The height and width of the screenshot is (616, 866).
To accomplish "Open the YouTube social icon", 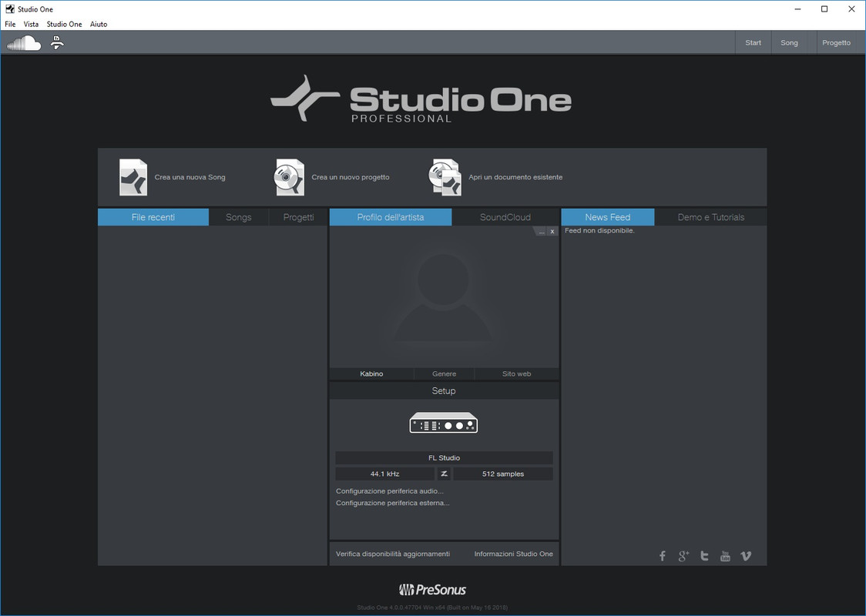I will click(725, 556).
